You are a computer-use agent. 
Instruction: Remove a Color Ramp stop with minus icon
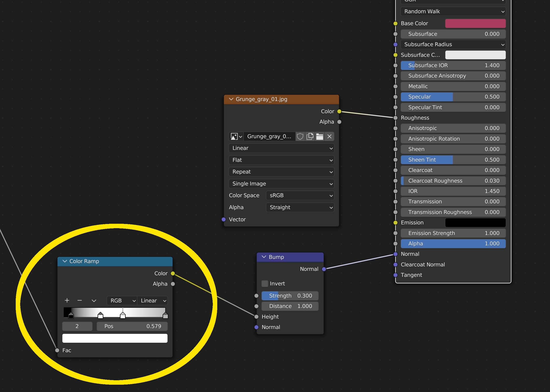[79, 300]
